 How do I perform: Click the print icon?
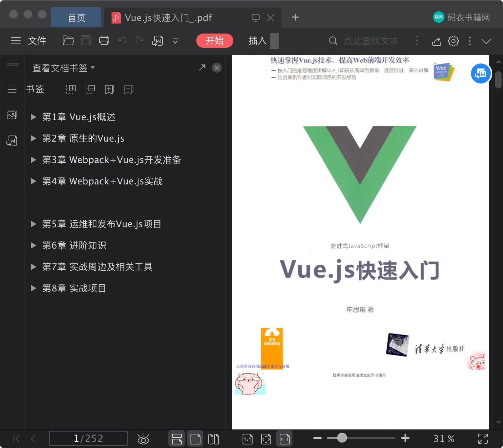(x=104, y=41)
